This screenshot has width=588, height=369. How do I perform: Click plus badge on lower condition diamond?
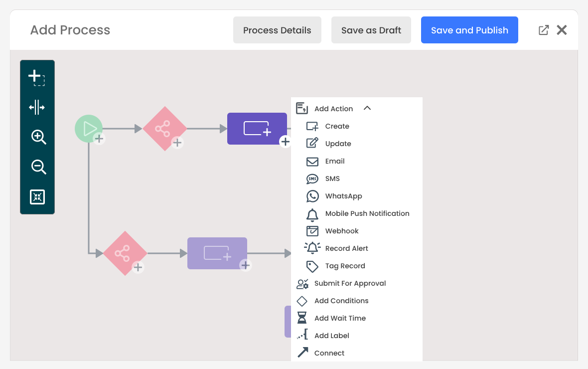(x=138, y=267)
